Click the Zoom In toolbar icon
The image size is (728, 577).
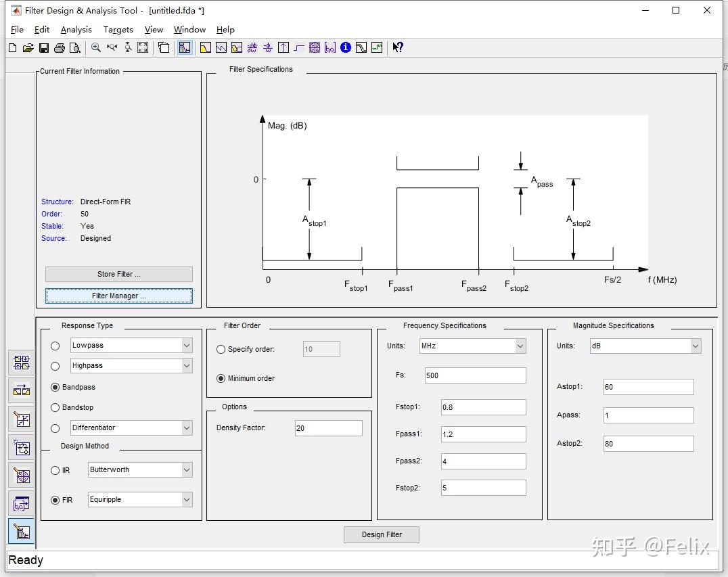95,47
